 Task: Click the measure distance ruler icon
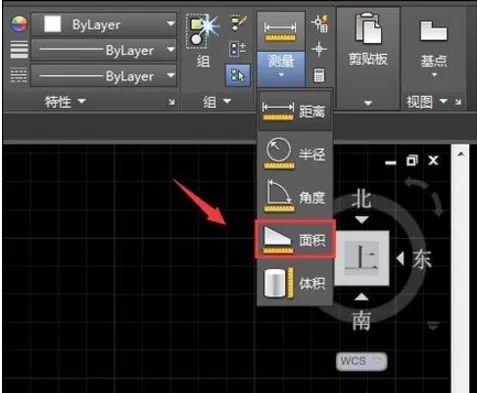280,31
